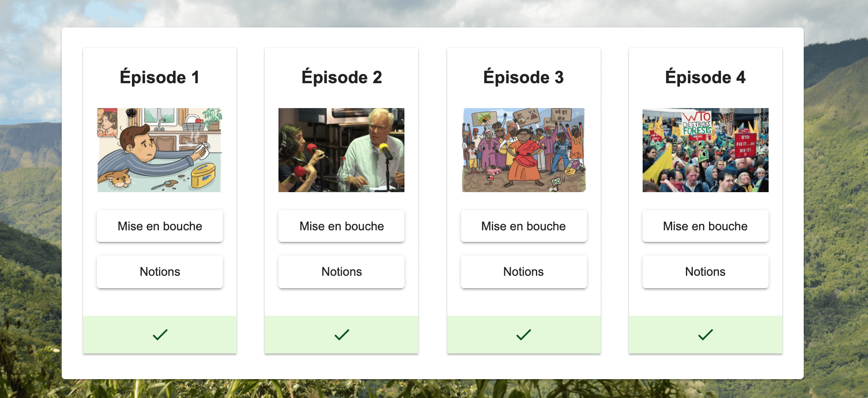Select the WTO Destroys Forests photo thumbnail
The height and width of the screenshot is (398, 868).
pyautogui.click(x=705, y=150)
